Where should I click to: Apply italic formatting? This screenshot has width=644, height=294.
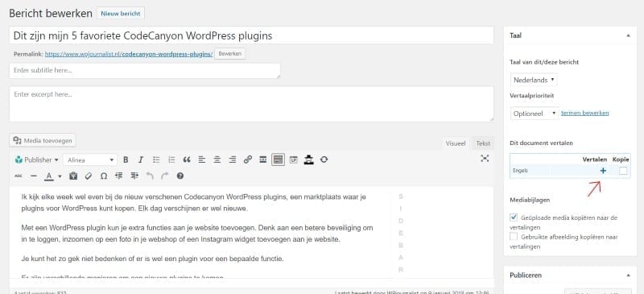coord(141,160)
